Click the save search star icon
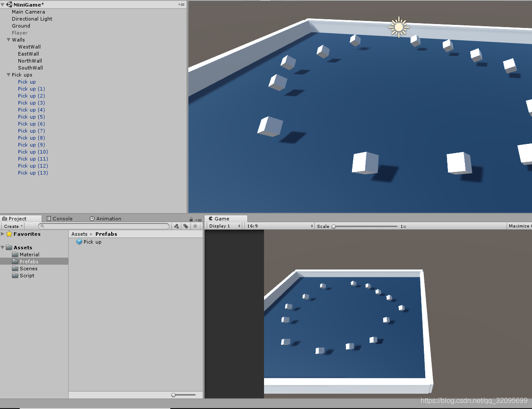Screen dimensions: 532x409 coord(195,226)
